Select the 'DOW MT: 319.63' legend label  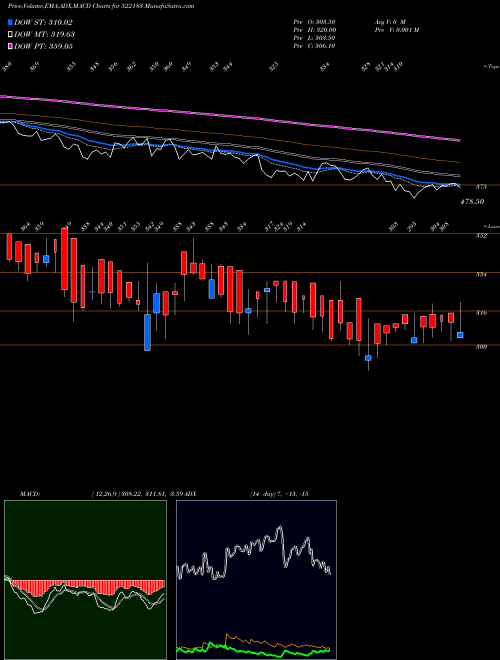(44, 34)
